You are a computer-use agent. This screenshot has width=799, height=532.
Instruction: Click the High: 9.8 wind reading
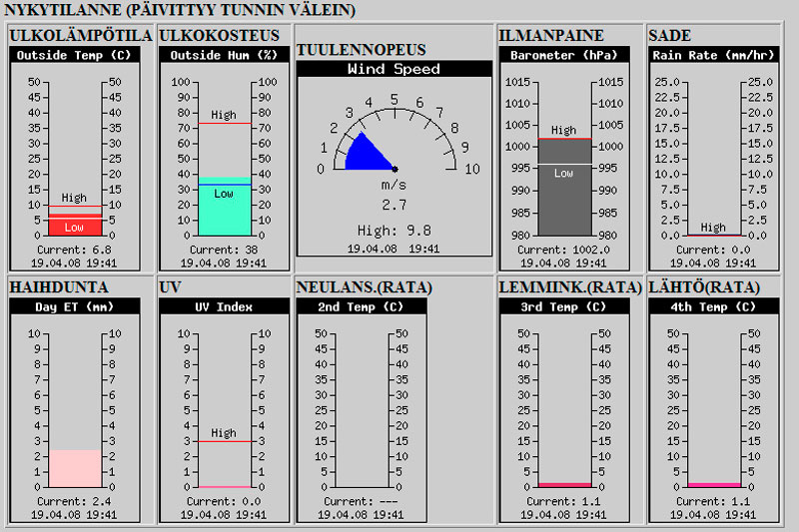click(x=395, y=232)
